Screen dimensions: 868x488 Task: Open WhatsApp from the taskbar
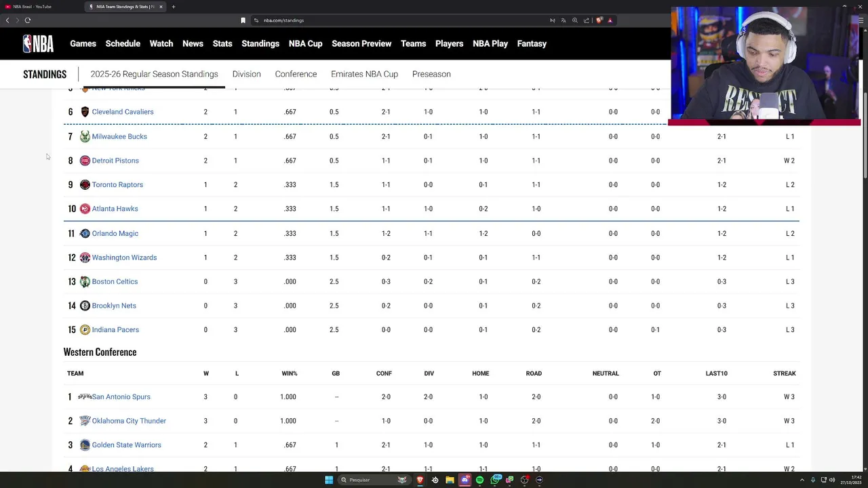pos(495,480)
